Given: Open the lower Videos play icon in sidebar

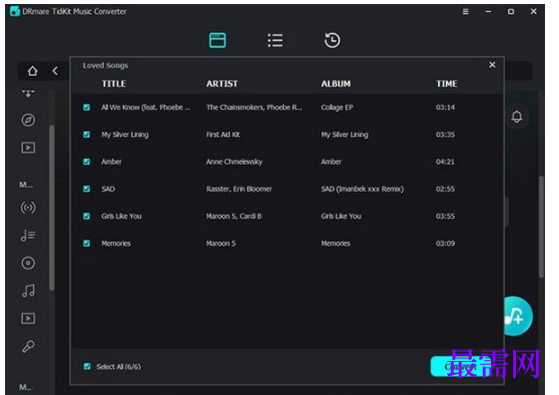Looking at the screenshot, I should pyautogui.click(x=28, y=318).
